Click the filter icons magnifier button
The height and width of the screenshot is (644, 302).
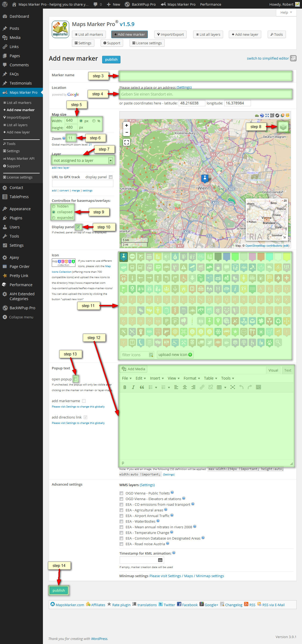click(151, 355)
